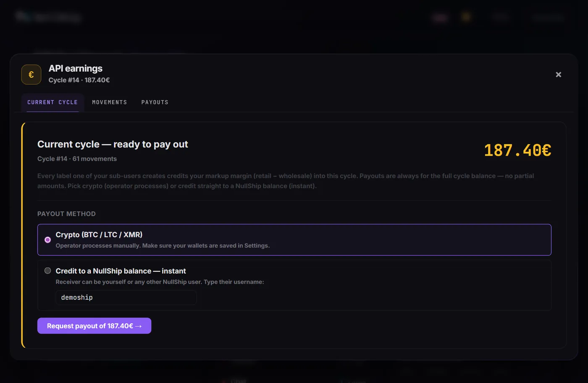Open the Payouts tab

(155, 102)
